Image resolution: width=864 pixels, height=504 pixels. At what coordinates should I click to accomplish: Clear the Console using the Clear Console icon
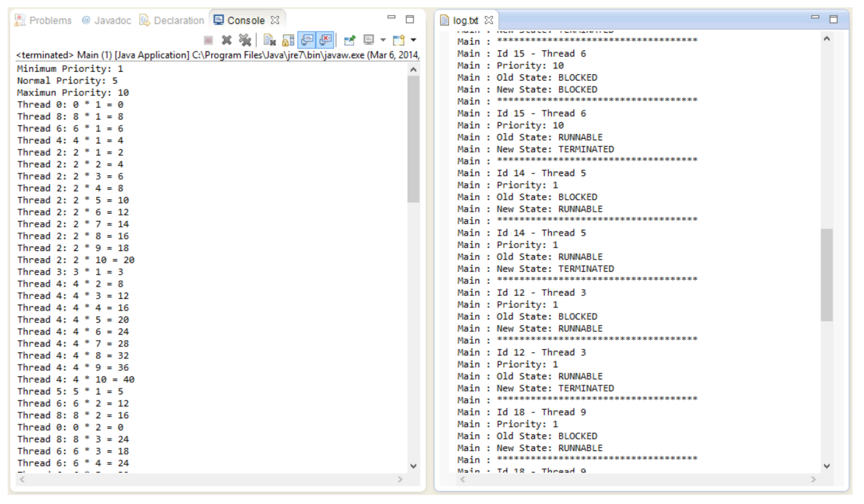(269, 40)
